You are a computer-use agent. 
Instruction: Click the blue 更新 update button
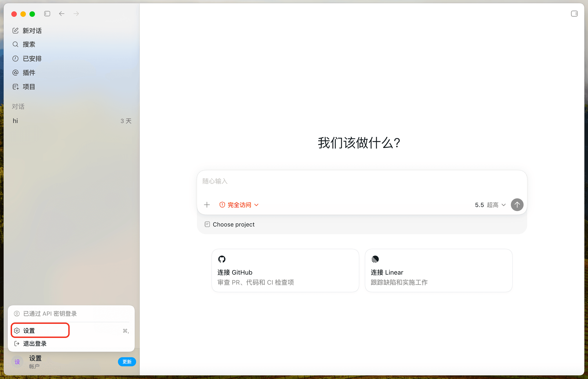[127, 362]
